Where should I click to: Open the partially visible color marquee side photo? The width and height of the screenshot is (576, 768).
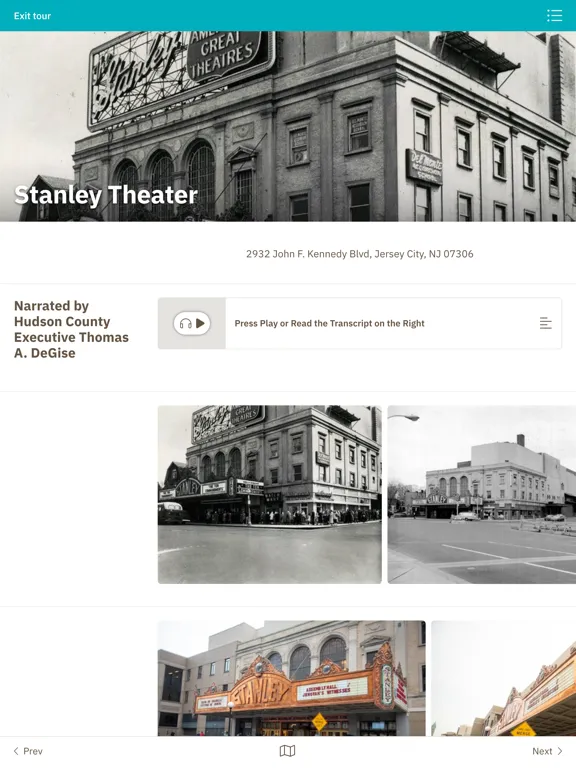coord(504,678)
